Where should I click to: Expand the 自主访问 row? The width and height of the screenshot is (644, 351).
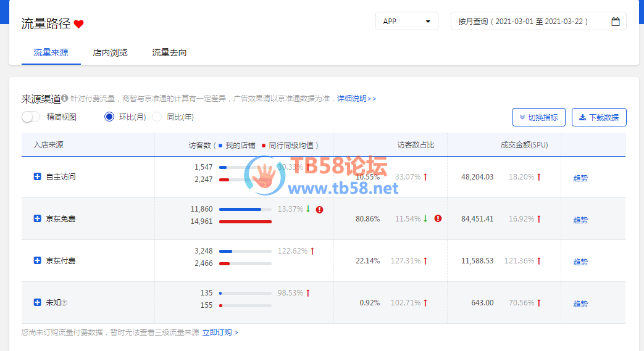(x=38, y=177)
